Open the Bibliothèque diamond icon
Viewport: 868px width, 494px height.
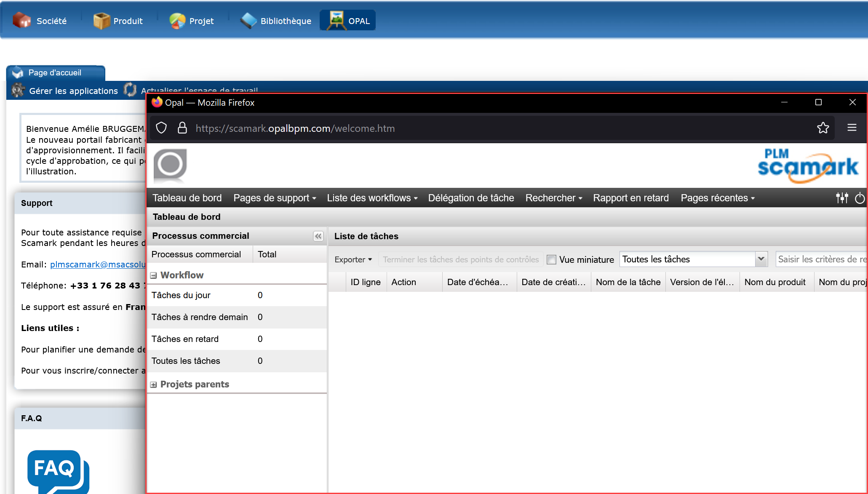[x=248, y=21]
